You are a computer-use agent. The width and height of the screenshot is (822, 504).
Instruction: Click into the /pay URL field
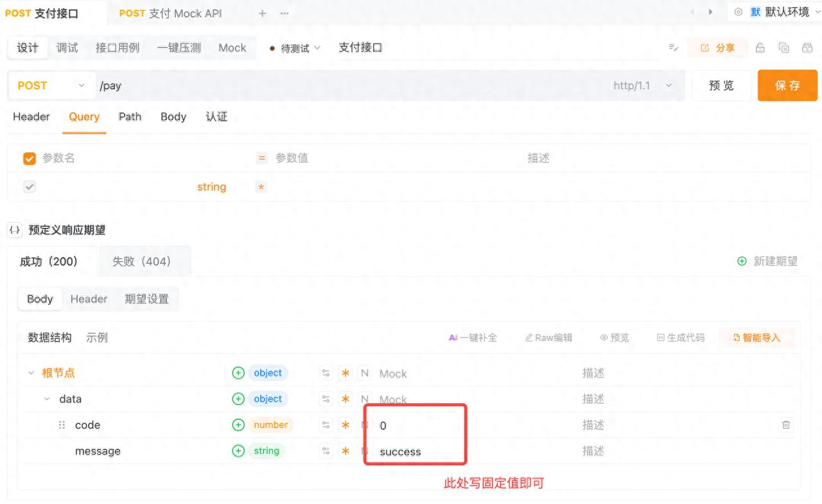(x=353, y=85)
